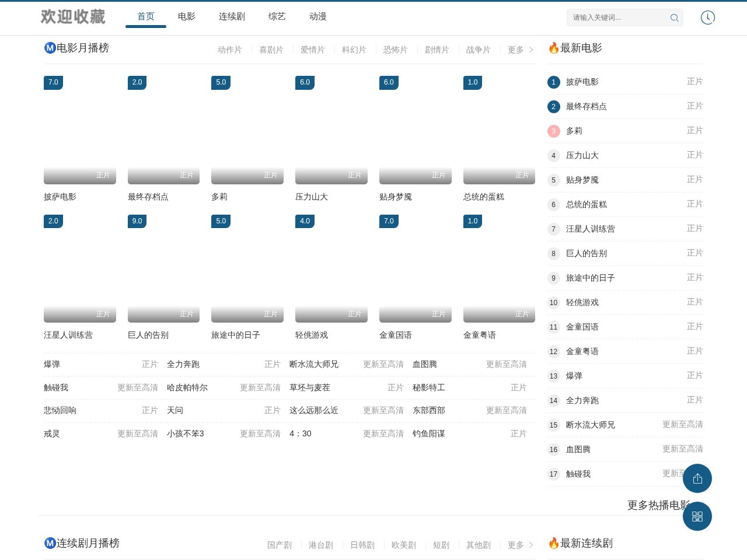The image size is (747, 560).
Task: Select the 连续剧 menu item
Action: (x=232, y=16)
